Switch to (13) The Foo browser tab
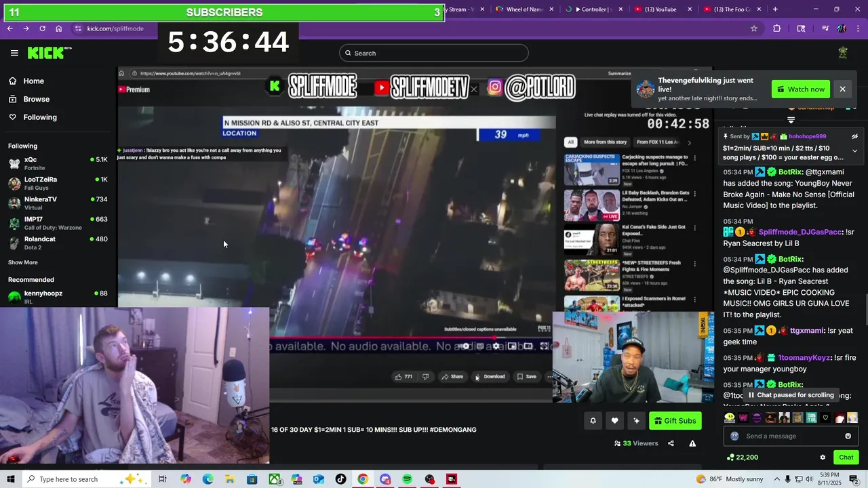The width and height of the screenshot is (868, 488). coord(731,9)
